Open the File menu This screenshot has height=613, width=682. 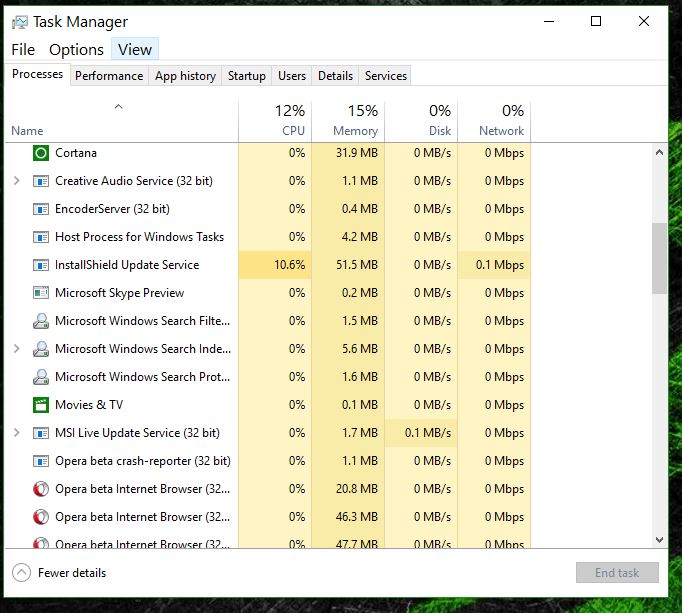click(23, 49)
